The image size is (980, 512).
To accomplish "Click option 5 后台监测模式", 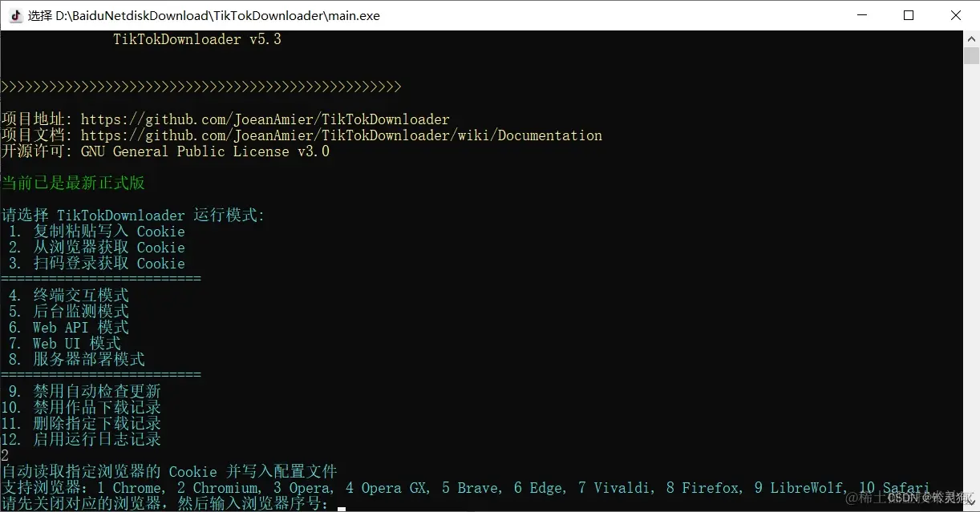I will pyautogui.click(x=69, y=312).
